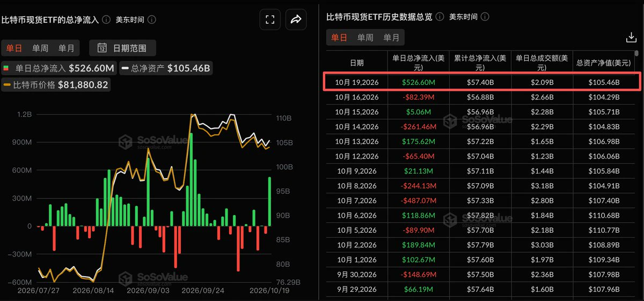Click the orange line swatch of 比特币价格
Image resolution: width=644 pixels, height=301 pixels.
pos(8,84)
